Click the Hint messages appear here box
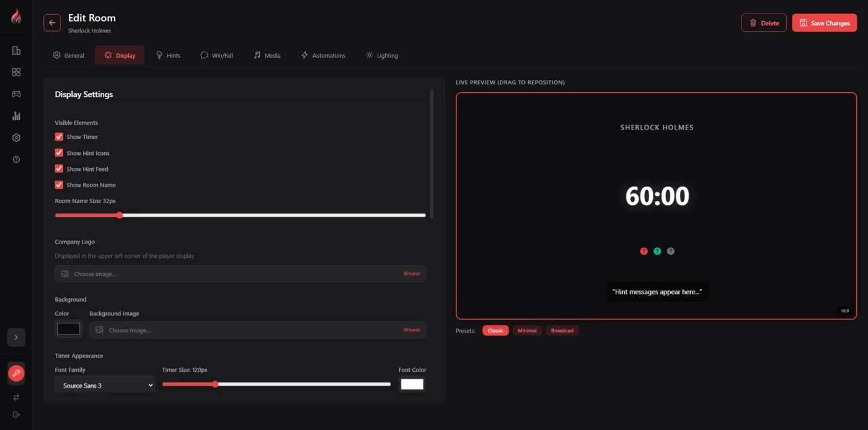Viewport: 868px width, 430px height. [657, 292]
